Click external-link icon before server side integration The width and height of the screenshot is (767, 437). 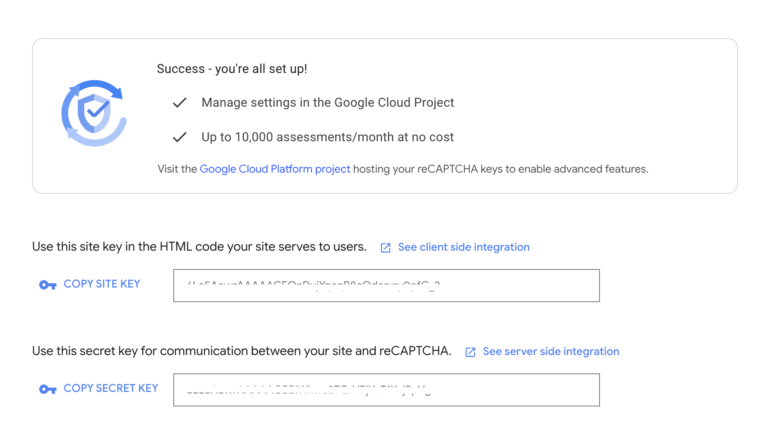tap(470, 352)
